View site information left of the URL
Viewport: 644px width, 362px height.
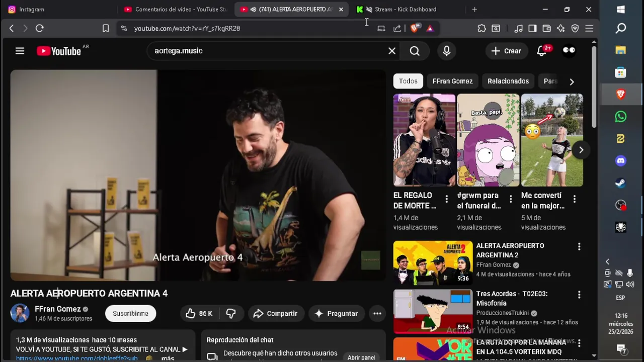124,28
